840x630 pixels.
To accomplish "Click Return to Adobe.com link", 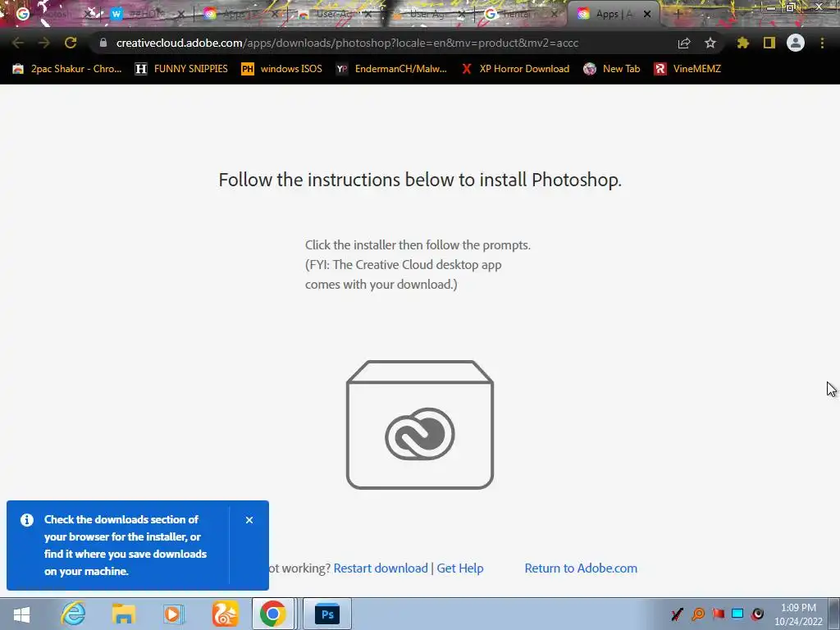I will [581, 568].
